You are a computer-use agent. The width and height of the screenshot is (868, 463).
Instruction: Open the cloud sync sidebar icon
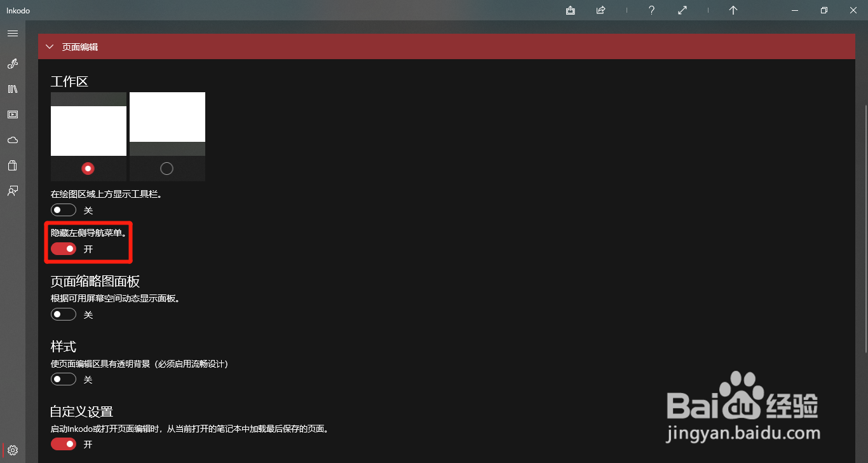click(12, 140)
